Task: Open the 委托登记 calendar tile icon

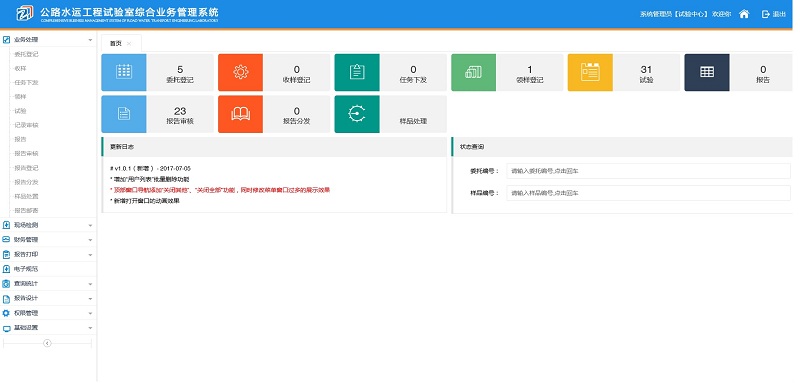Action: [124, 72]
